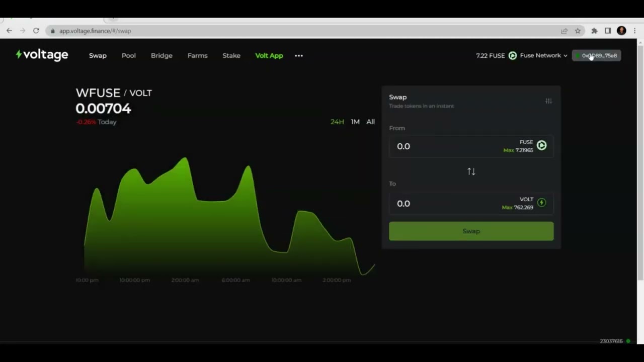Open the Pool nav tab
Viewport: 644px width, 362px height.
tap(128, 55)
